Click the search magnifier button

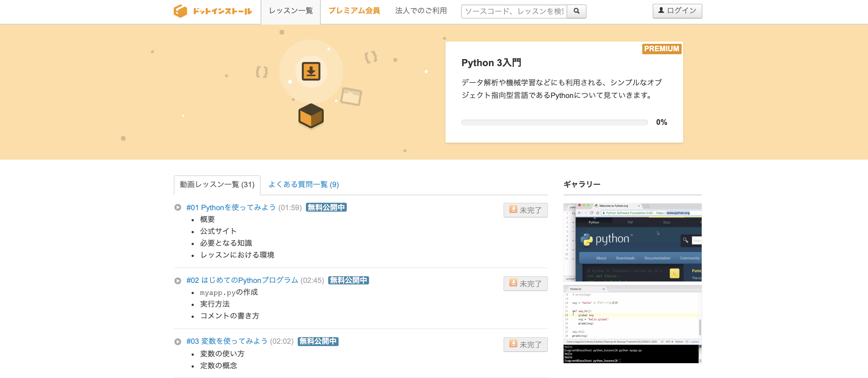[577, 11]
